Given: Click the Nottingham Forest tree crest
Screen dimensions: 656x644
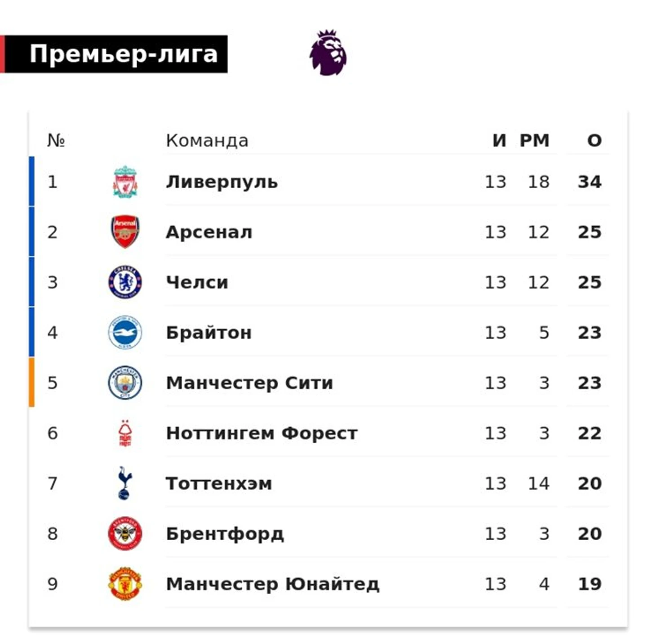Looking at the screenshot, I should click(125, 433).
